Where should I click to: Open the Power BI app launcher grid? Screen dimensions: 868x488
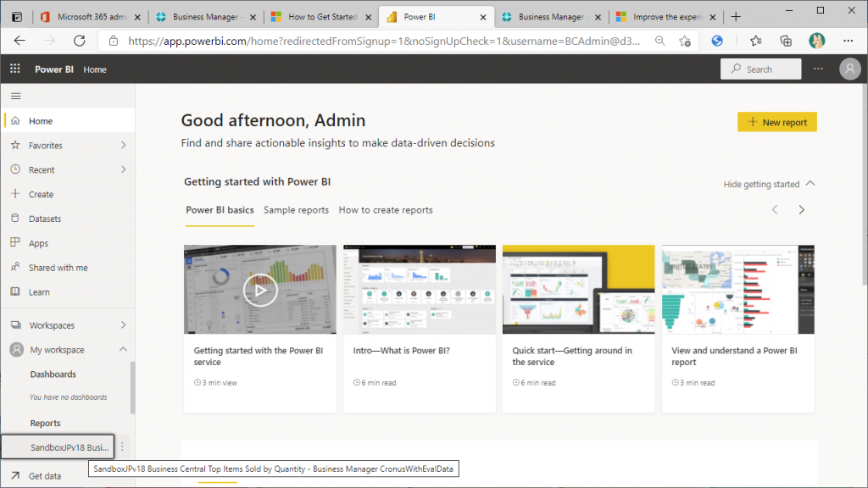[15, 69]
